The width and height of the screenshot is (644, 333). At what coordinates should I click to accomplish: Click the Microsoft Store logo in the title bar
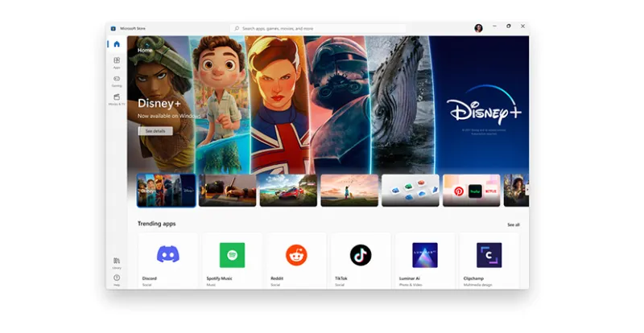113,28
